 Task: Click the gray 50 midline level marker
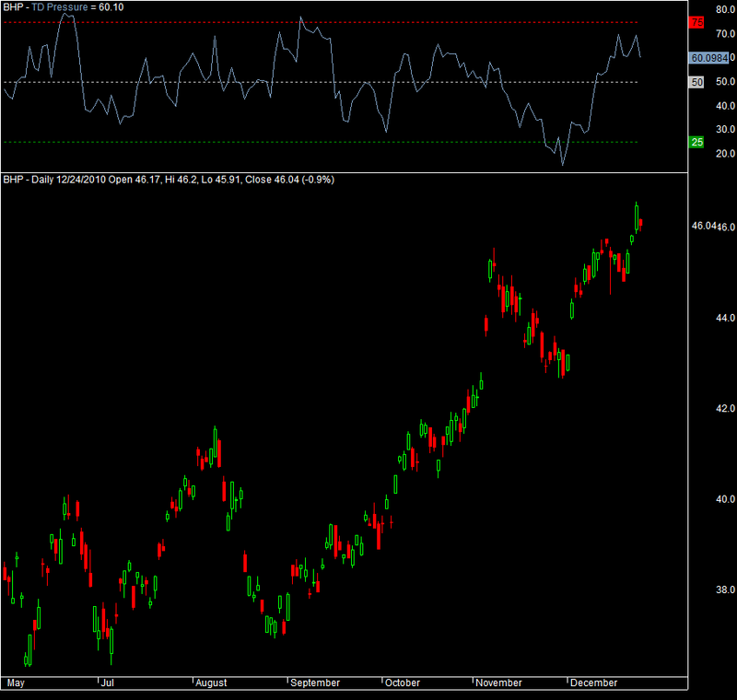696,82
